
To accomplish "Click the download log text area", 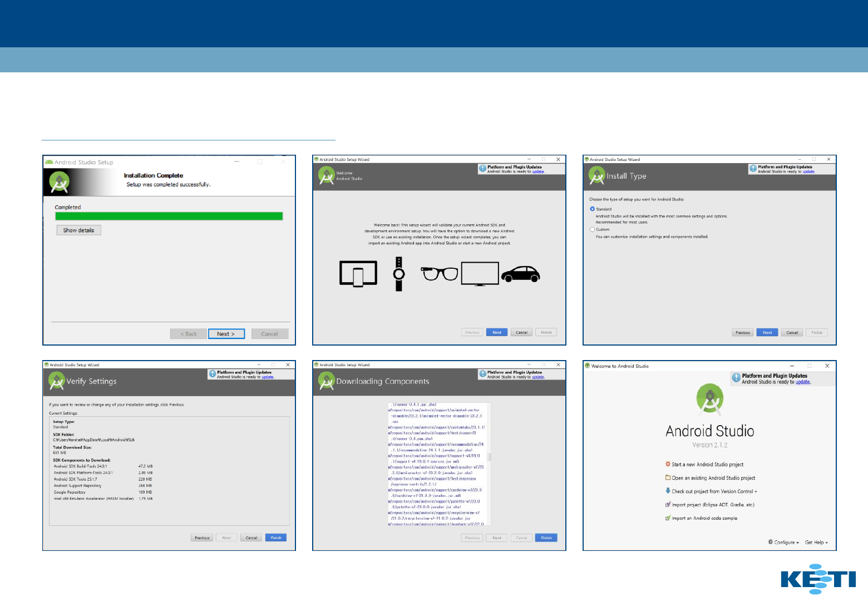I will [x=437, y=464].
